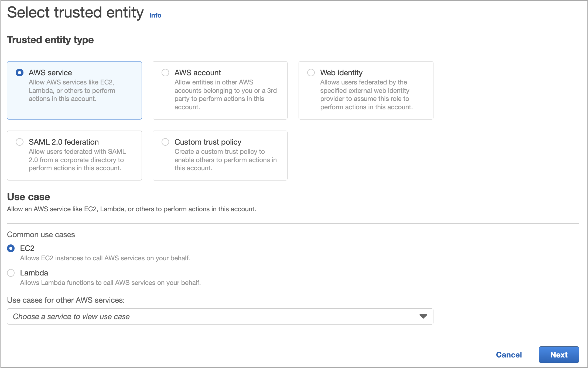Click the Custom trust policy card
This screenshot has height=368, width=588.
[220, 156]
